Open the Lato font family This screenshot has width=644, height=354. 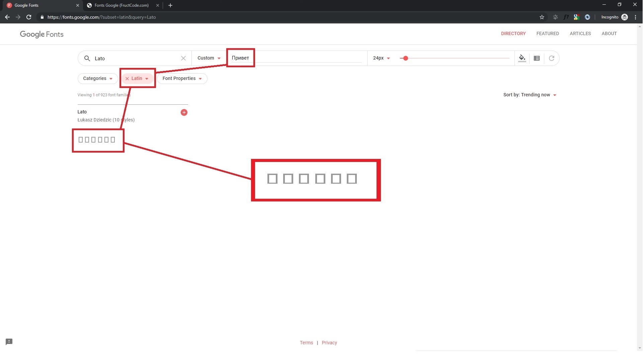point(82,112)
